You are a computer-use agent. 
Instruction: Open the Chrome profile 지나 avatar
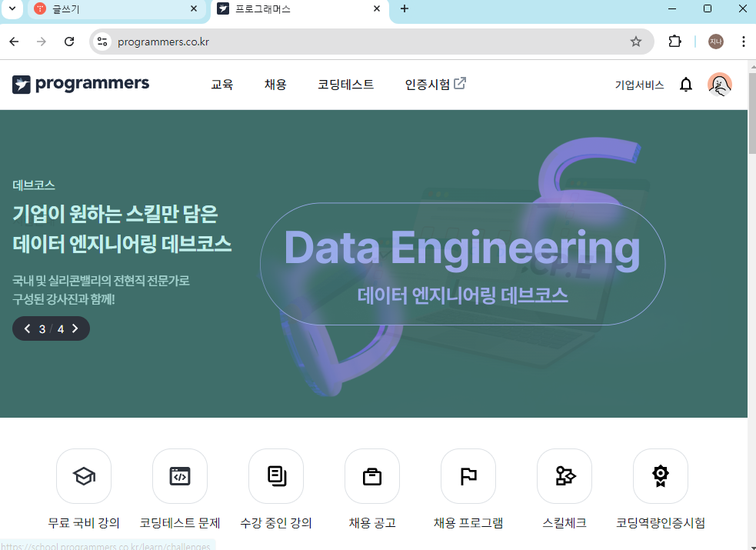[x=715, y=42]
